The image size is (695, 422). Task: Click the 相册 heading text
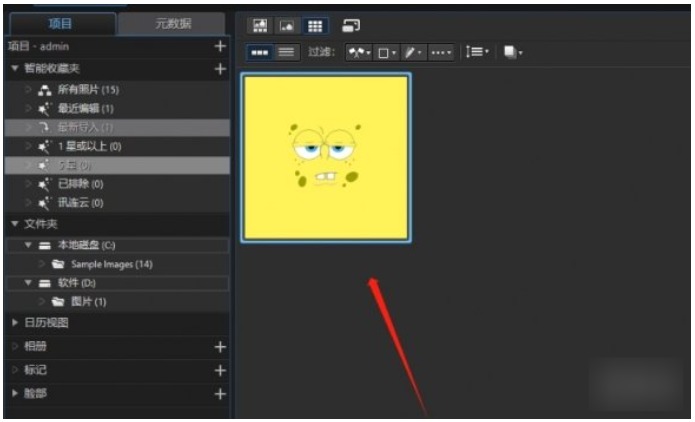coord(35,346)
